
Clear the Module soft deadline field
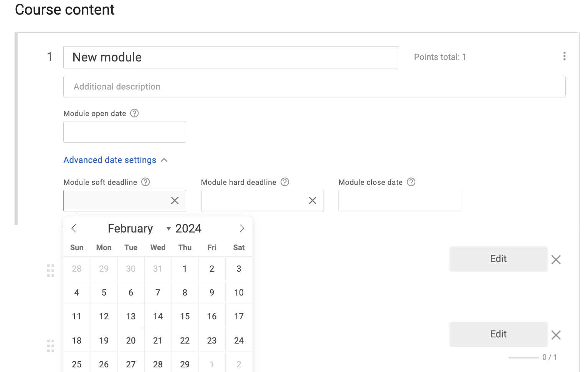pyautogui.click(x=175, y=200)
